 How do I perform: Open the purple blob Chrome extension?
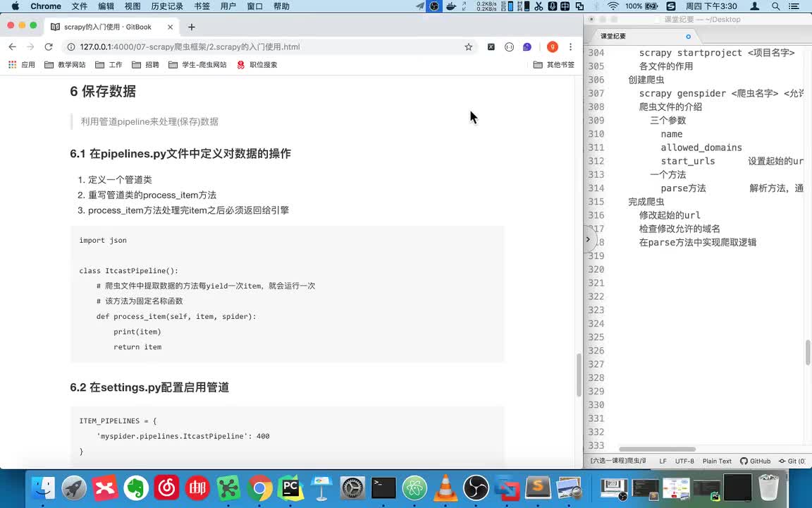coord(527,47)
